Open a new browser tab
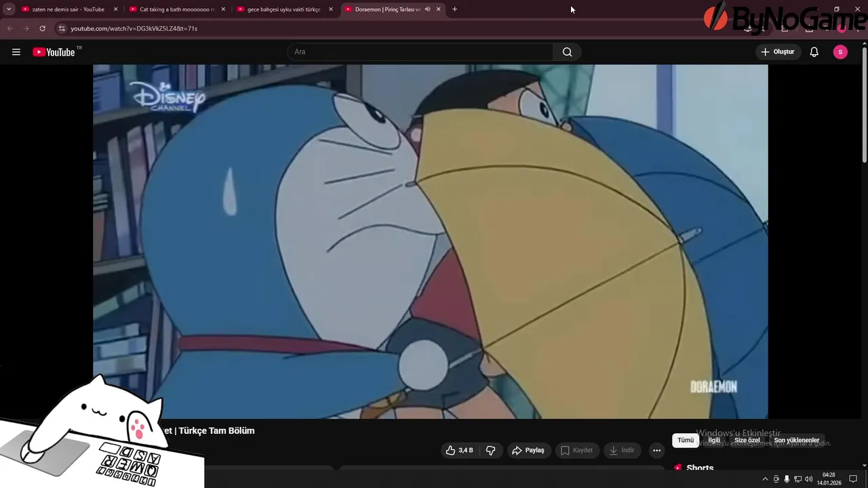This screenshot has height=488, width=868. 454,9
